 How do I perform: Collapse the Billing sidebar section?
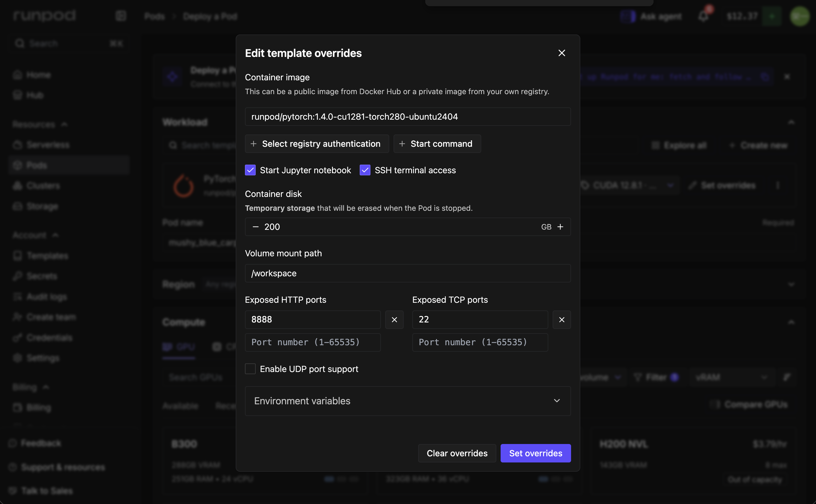tap(31, 387)
